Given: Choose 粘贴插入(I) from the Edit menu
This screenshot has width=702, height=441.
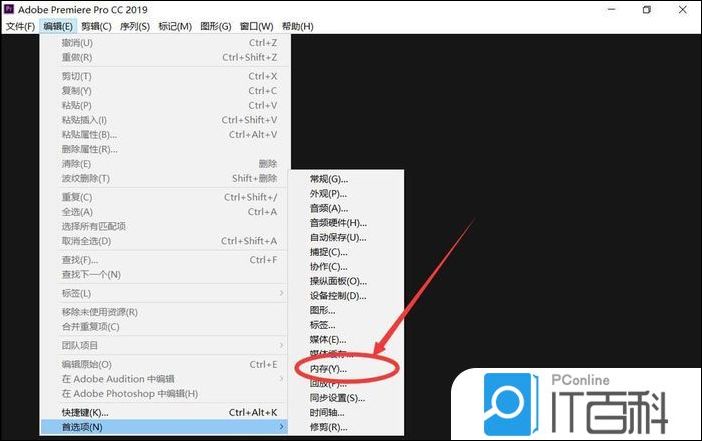Looking at the screenshot, I should click(164, 120).
